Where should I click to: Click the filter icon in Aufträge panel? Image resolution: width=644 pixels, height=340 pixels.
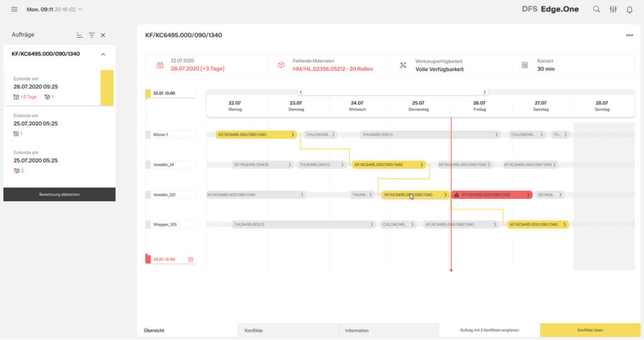coord(92,36)
